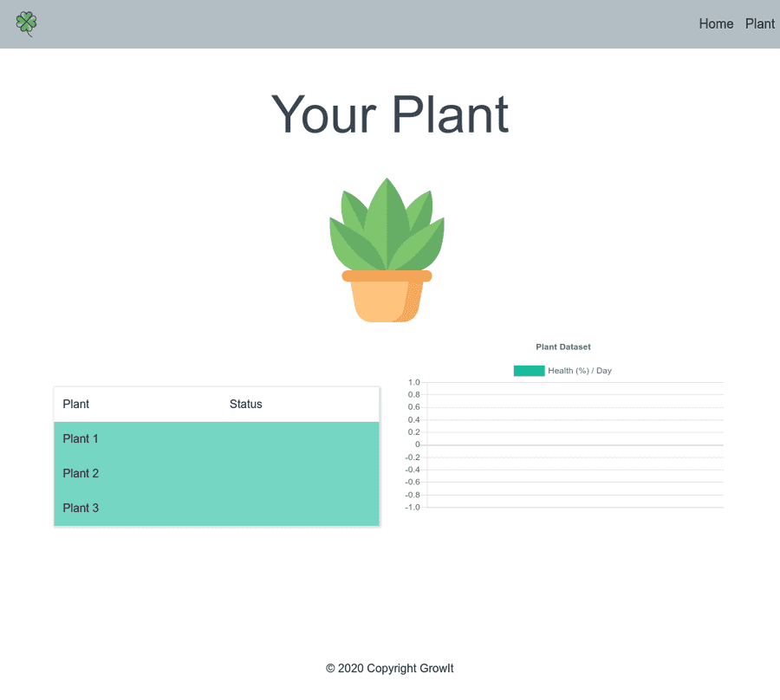Click the Plant Dataset chart title
Image resolution: width=780 pixels, height=700 pixels.
click(562, 347)
